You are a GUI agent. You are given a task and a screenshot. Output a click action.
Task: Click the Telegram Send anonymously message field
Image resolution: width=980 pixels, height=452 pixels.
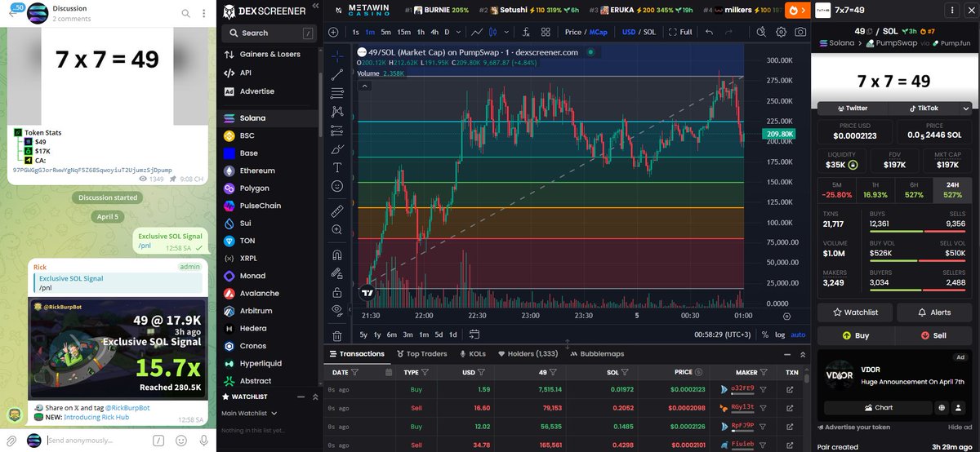coord(96,441)
